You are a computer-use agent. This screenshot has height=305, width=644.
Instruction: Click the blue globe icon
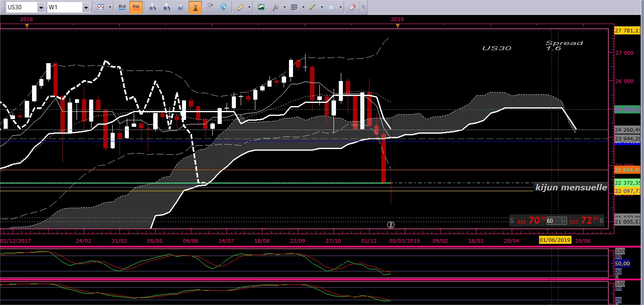(224, 7)
